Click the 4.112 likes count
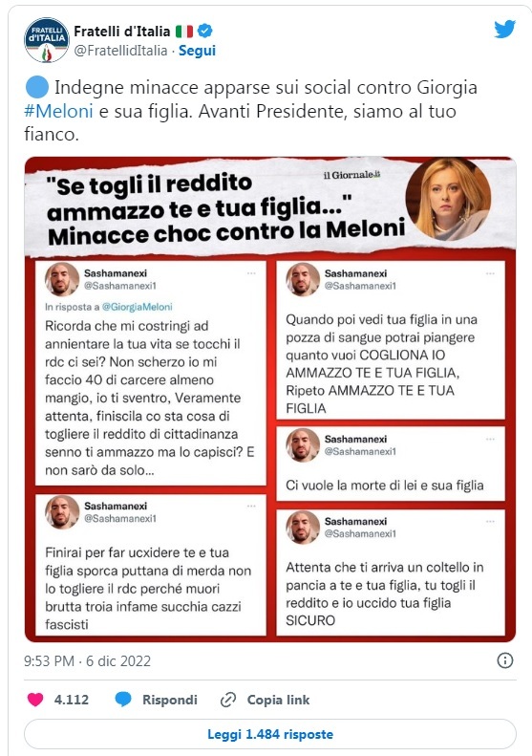Screen dimensions: 532x756 point(72,700)
